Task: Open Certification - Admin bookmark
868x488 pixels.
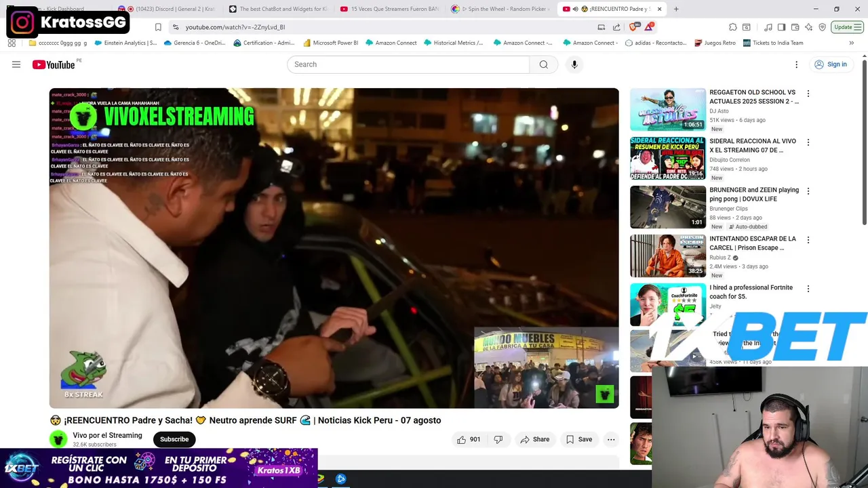Action: point(264,43)
